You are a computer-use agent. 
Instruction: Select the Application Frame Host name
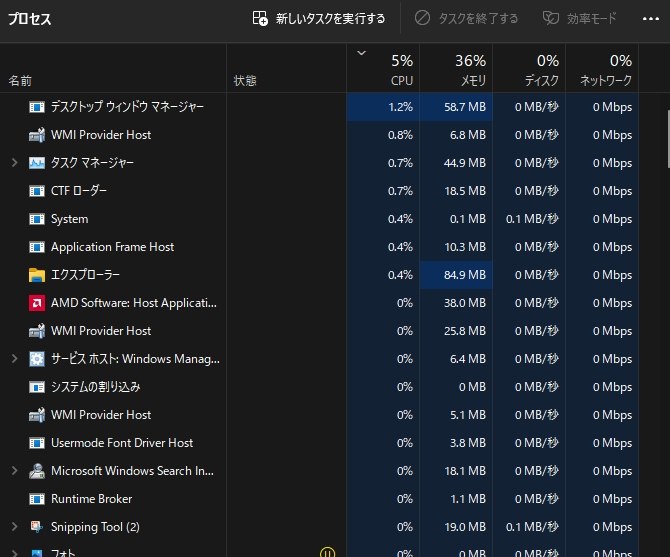coord(112,247)
